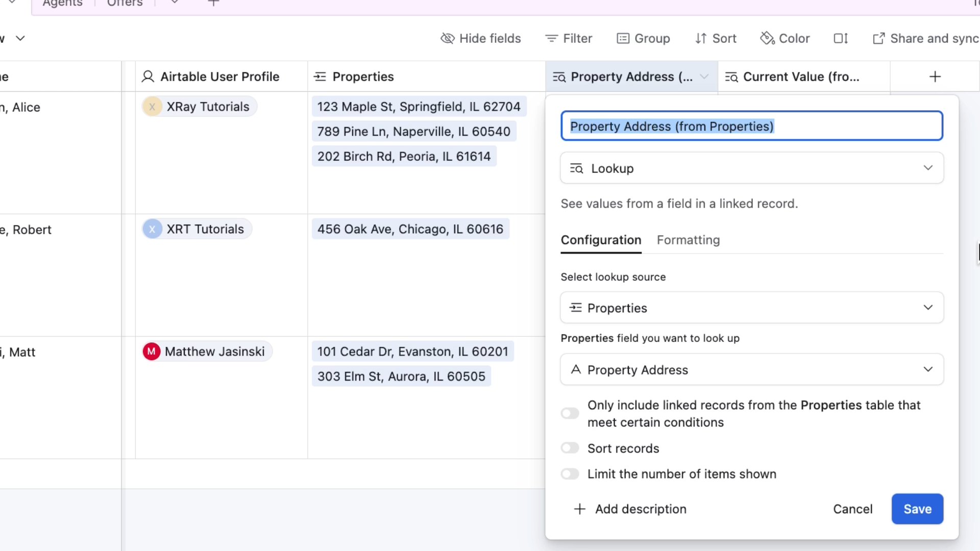Open the Lookup field type dropdown

point(751,168)
